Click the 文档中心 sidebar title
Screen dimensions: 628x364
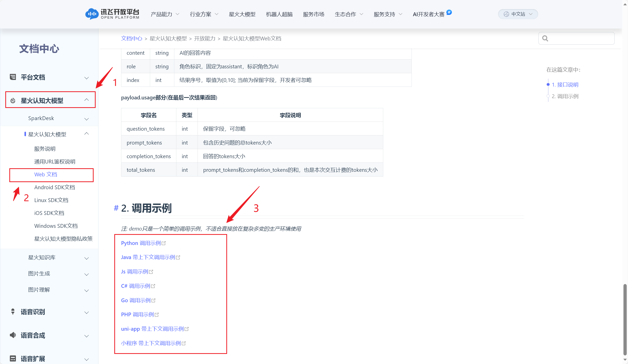click(39, 49)
